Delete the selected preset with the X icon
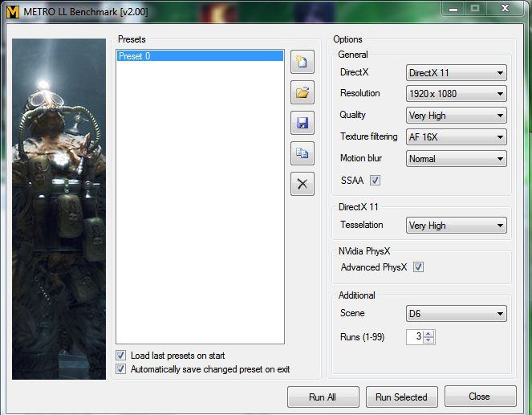This screenshot has height=415, width=532. coord(303,184)
